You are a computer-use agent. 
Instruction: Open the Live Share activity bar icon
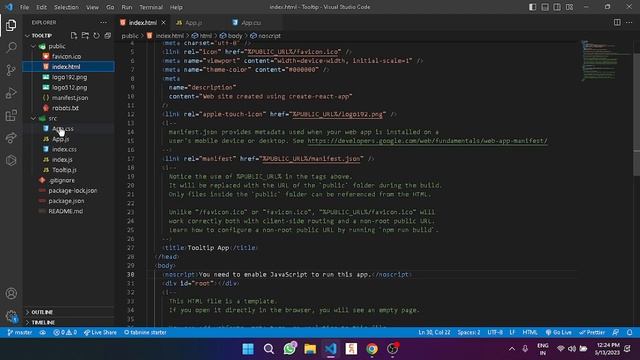[11, 138]
